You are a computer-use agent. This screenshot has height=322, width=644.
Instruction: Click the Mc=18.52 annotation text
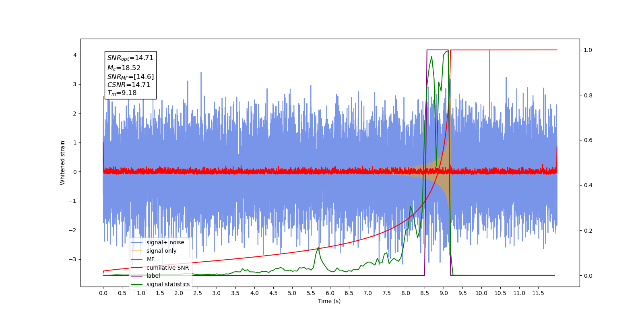[124, 68]
